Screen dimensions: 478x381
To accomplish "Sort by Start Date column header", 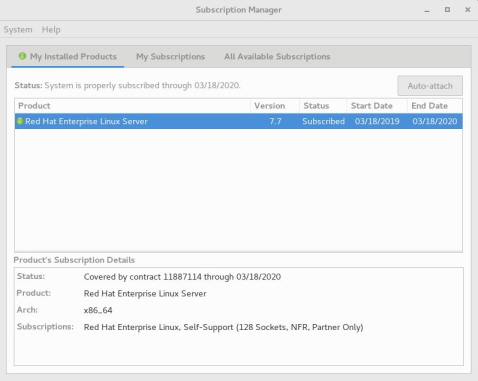I will click(377, 106).
